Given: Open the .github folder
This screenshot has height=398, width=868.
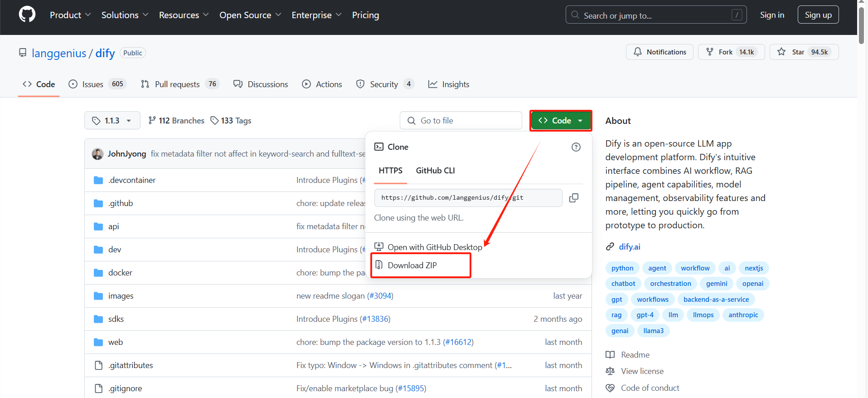Looking at the screenshot, I should [x=121, y=203].
